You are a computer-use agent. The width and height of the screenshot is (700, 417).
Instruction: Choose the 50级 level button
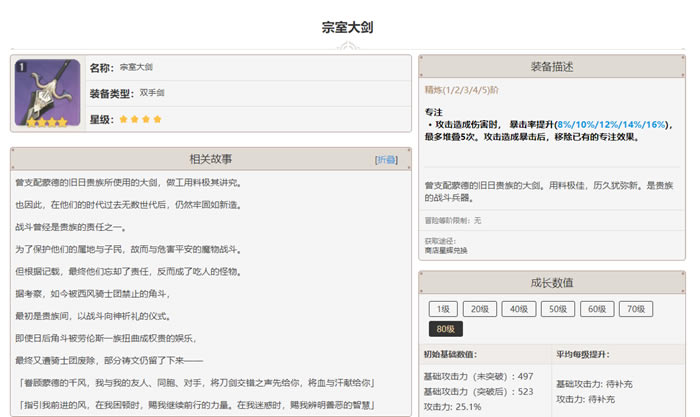(x=558, y=309)
